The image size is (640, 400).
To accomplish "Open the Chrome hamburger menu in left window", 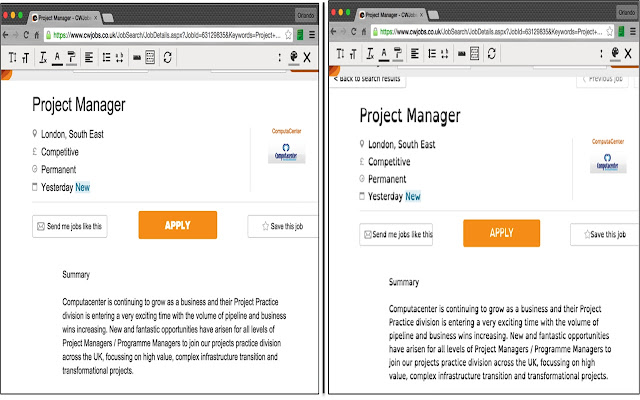I will tap(312, 35).
